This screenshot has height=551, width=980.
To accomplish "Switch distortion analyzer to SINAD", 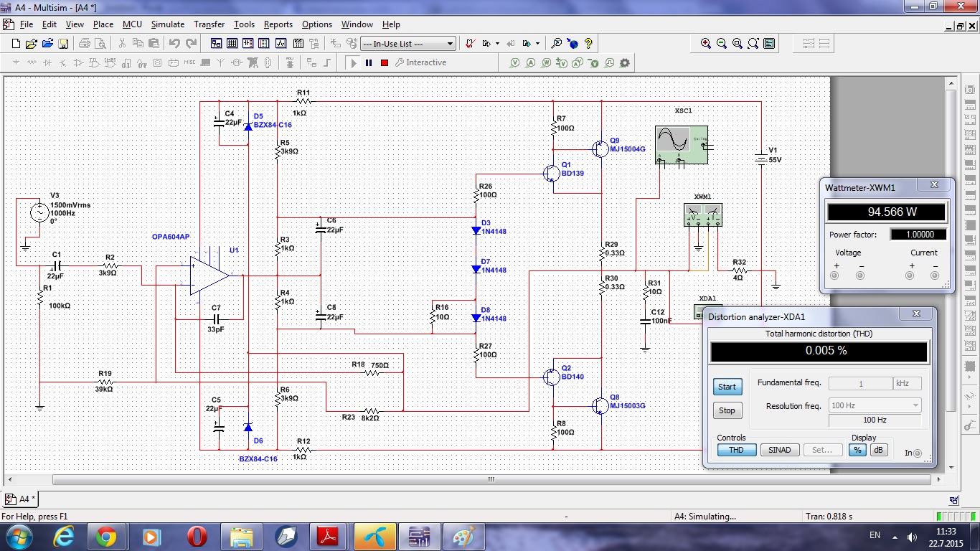I will click(780, 450).
